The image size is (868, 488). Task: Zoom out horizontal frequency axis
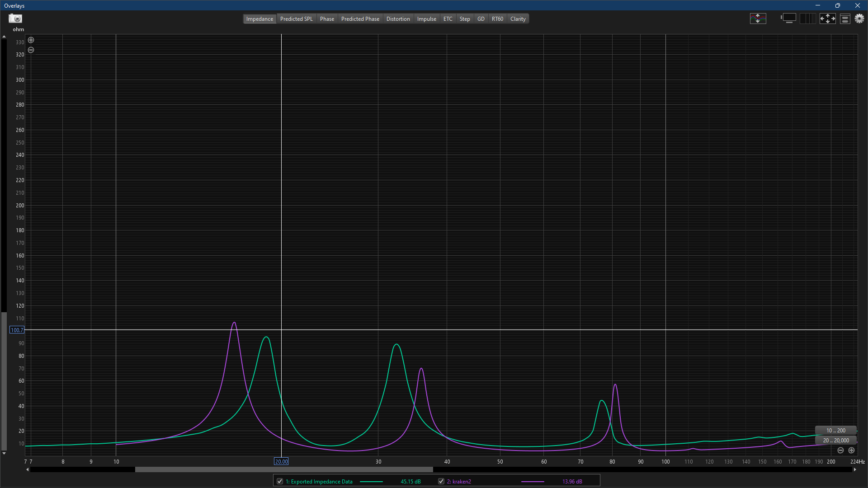[x=840, y=450]
